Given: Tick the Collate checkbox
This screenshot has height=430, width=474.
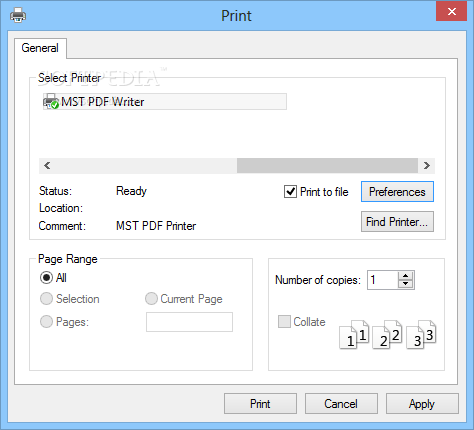Looking at the screenshot, I should point(284,322).
